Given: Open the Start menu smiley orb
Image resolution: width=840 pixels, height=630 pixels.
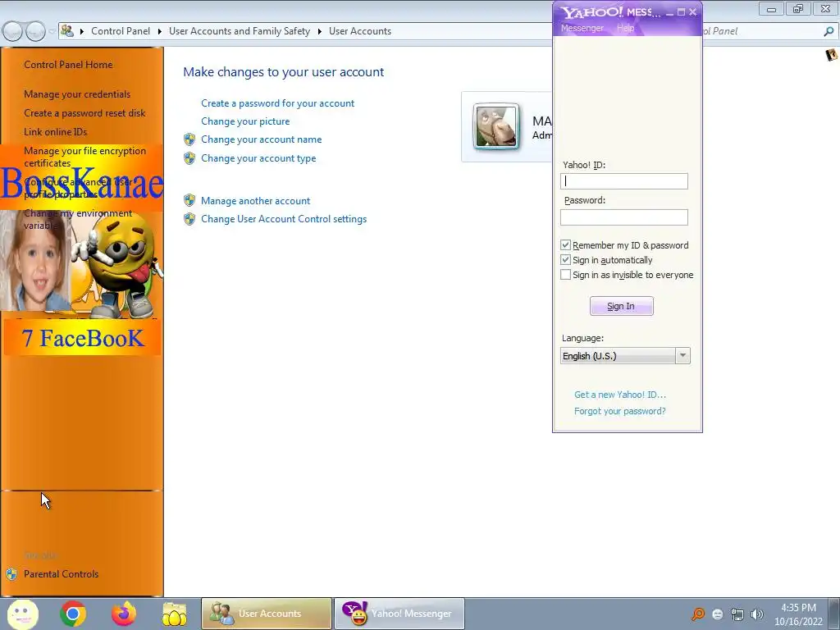Looking at the screenshot, I should [22, 614].
